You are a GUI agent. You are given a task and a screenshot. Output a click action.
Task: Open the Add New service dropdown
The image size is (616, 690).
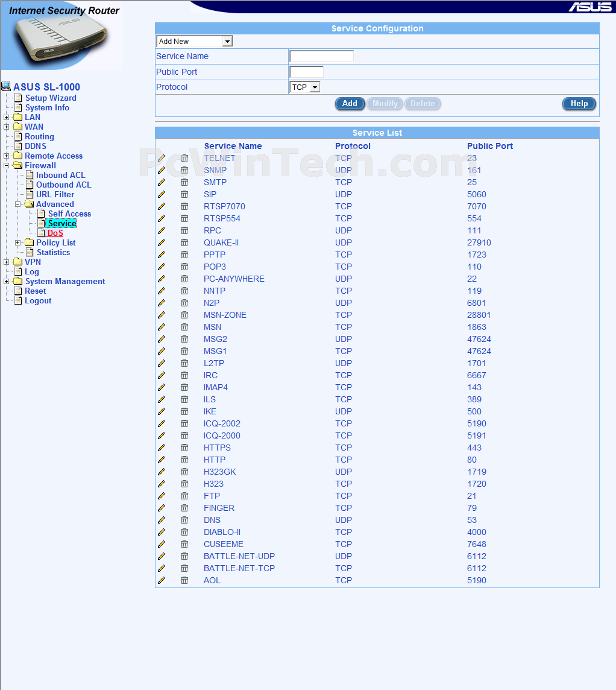pos(194,42)
